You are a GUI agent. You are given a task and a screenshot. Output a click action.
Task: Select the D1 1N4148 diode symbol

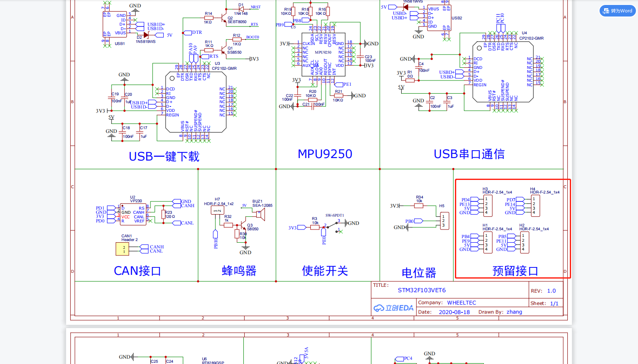[240, 8]
